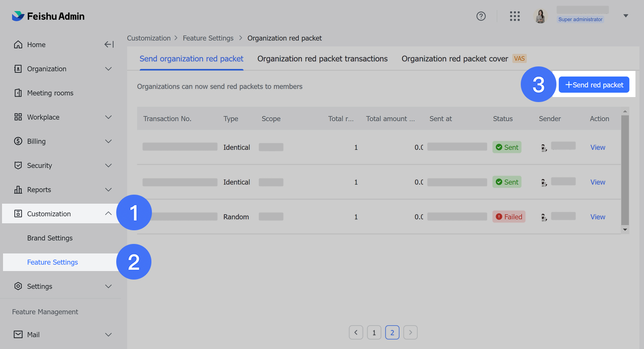
Task: Click the Send red packet button
Action: (594, 85)
